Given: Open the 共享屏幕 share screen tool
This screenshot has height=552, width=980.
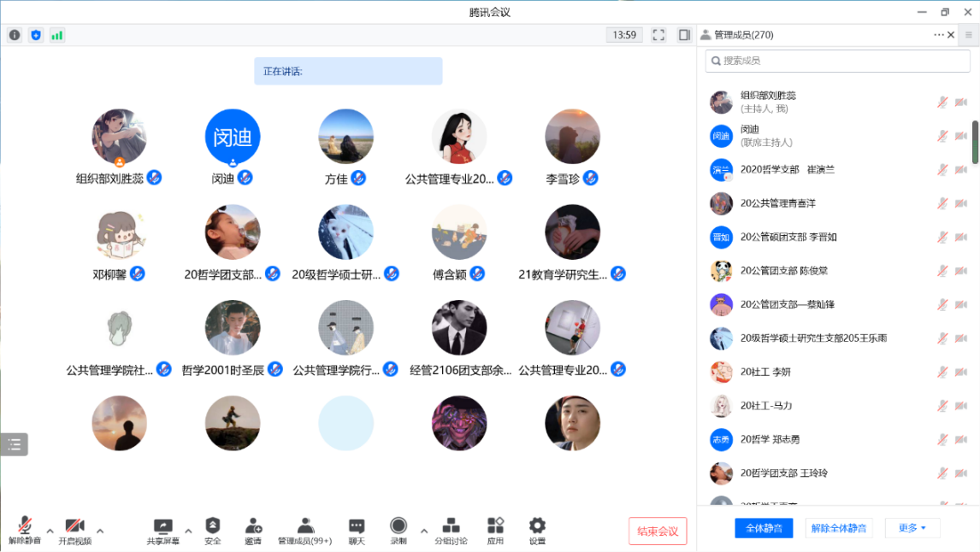Looking at the screenshot, I should point(162,530).
